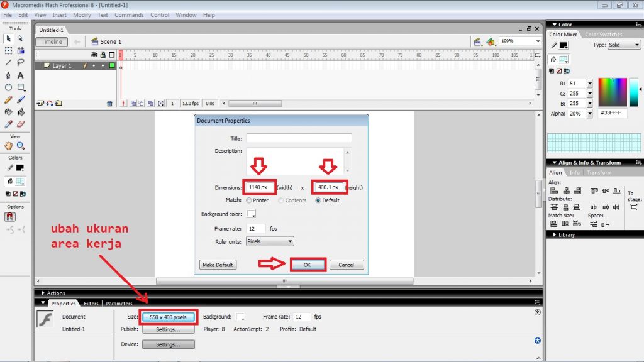This screenshot has width=644, height=362.
Task: Collapse the Color panel
Action: click(555, 25)
